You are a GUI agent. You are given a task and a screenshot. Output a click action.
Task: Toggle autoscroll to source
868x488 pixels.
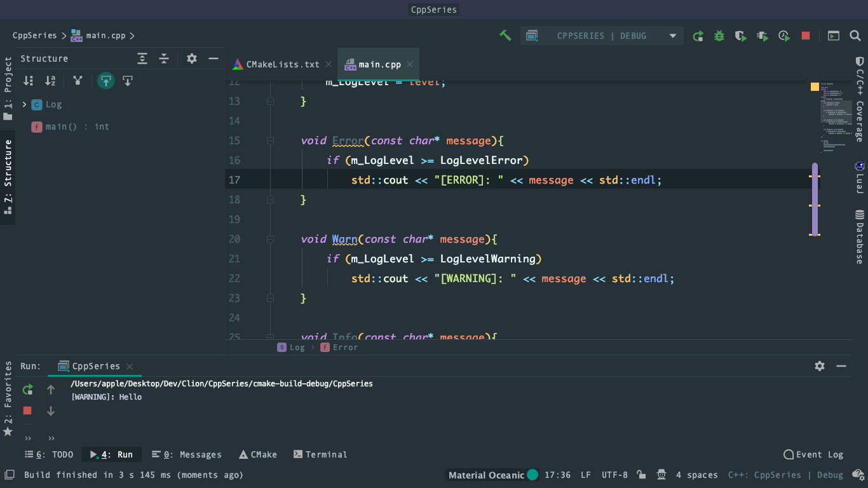click(x=105, y=81)
